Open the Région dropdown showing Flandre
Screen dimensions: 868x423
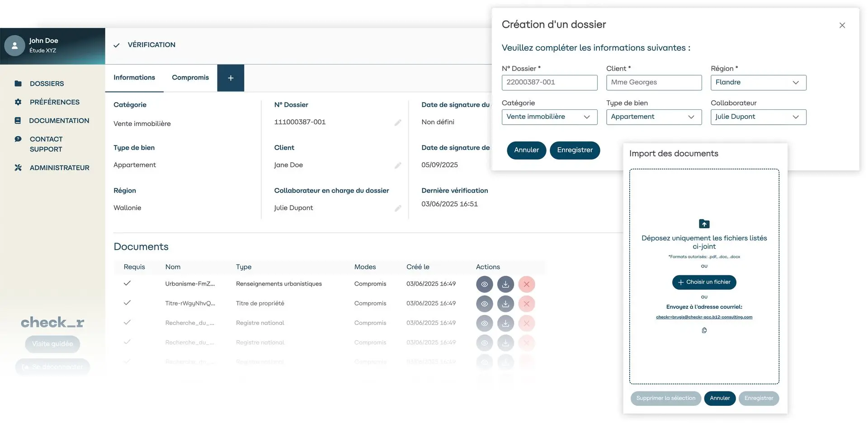click(x=758, y=83)
